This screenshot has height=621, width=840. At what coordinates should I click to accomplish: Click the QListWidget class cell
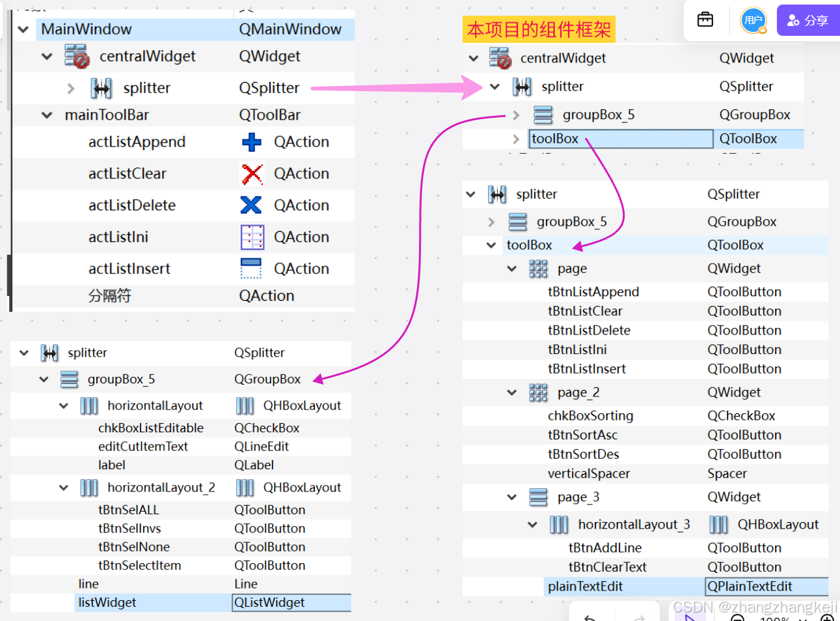click(x=291, y=603)
